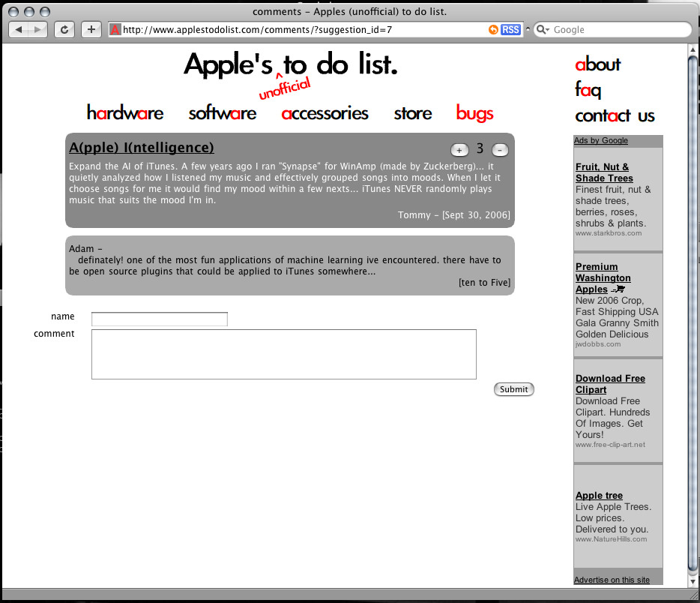Viewport: 700px width, 603px height.
Task: Open the A(pple) I(ntelligence) suggestion title
Action: [142, 148]
